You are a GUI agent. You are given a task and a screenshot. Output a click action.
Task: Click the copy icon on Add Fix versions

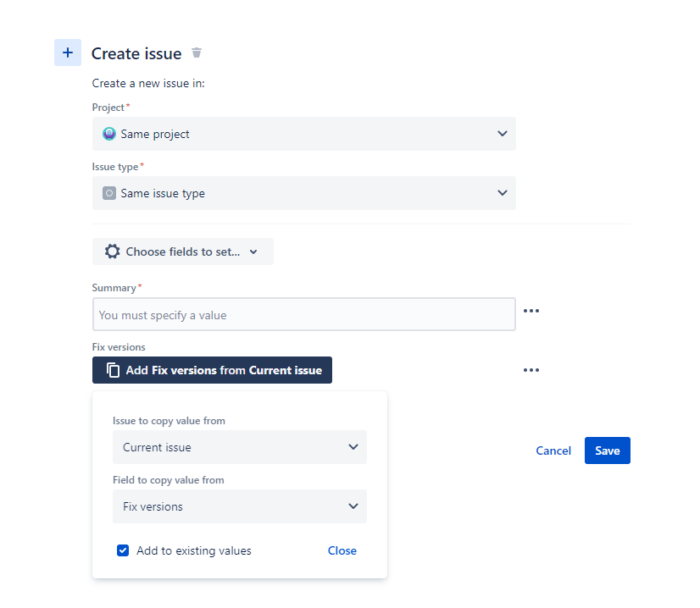pos(113,370)
